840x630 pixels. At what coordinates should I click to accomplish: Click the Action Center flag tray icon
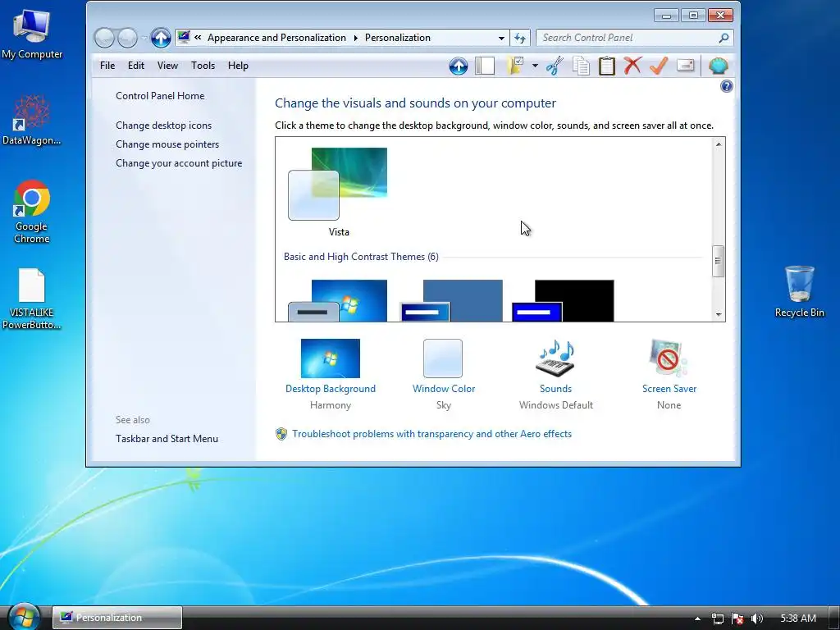(x=737, y=619)
